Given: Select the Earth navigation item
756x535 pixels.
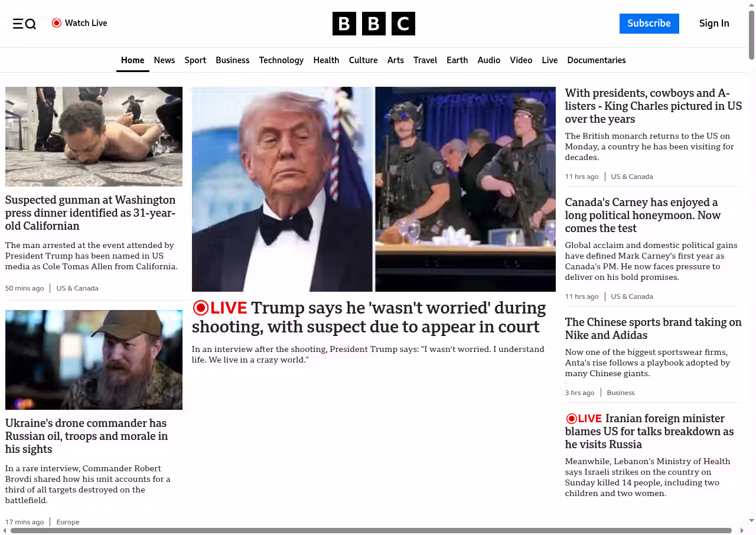Looking at the screenshot, I should [x=457, y=60].
